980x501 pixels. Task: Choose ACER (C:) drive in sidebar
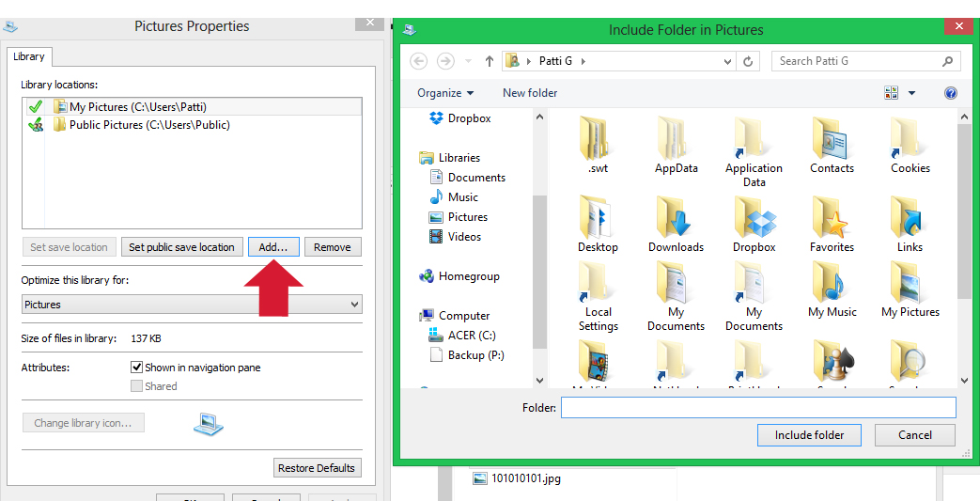pos(472,336)
